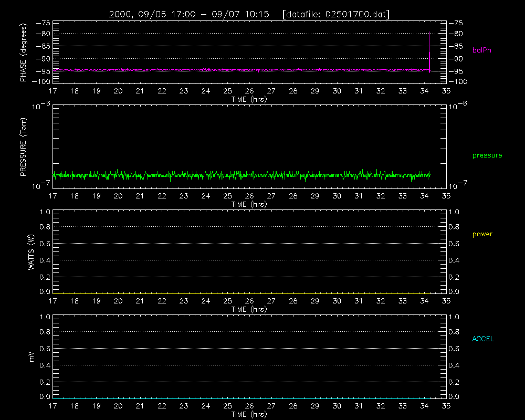Click the yellow power legend label
525x420 pixels.
tap(482, 234)
